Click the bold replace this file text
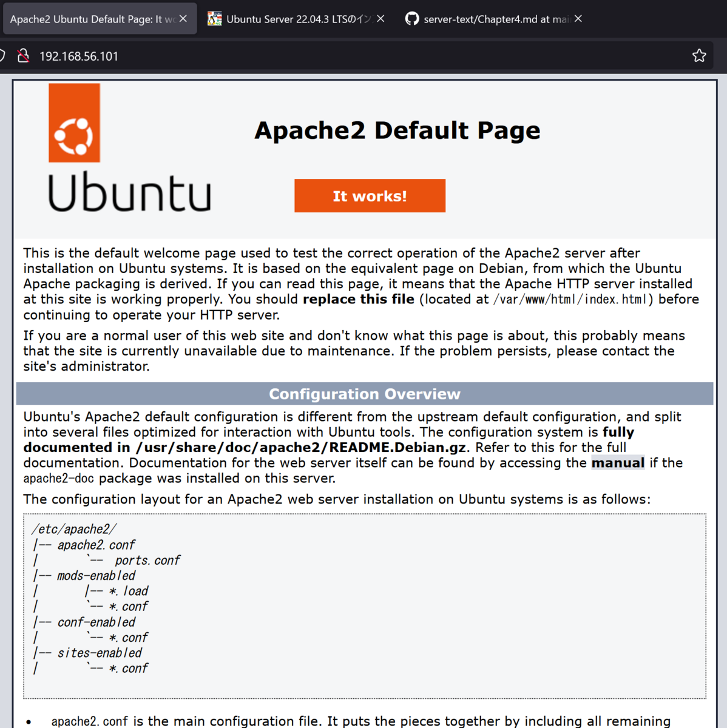Image resolution: width=727 pixels, height=728 pixels. coord(358,299)
